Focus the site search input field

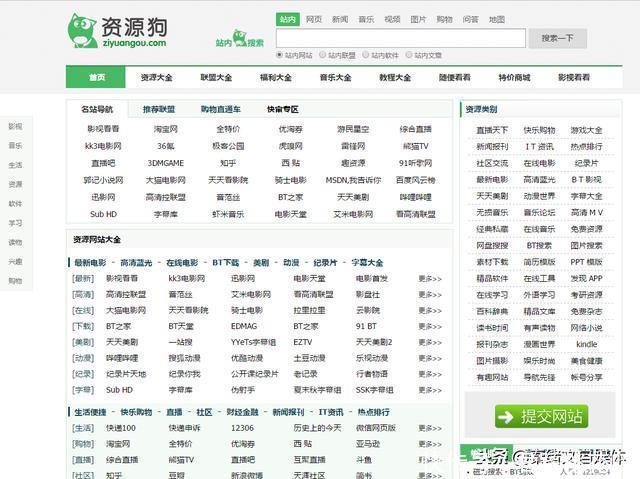[x=401, y=38]
